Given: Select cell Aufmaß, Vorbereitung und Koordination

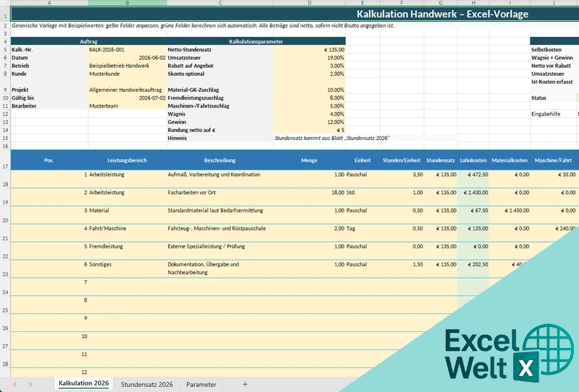Looking at the screenshot, I should tap(220, 179).
